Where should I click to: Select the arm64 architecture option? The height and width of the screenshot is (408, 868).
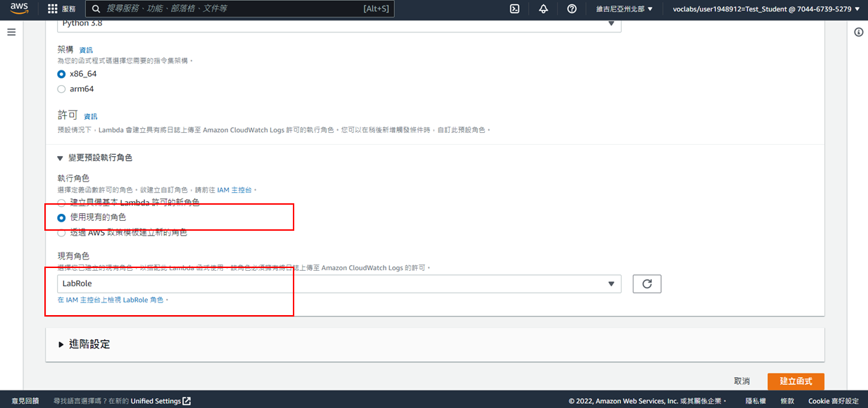[x=61, y=89]
